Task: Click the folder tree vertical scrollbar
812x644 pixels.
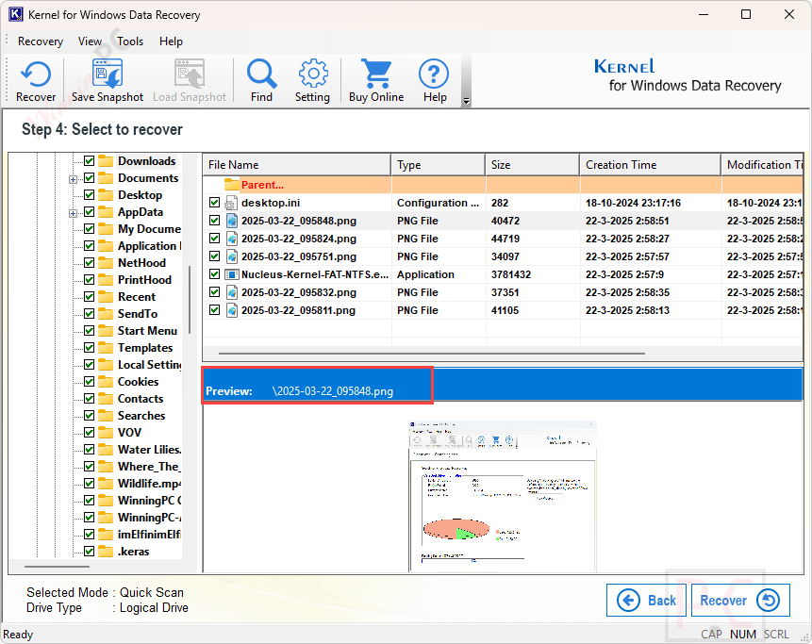Action: pyautogui.click(x=190, y=300)
